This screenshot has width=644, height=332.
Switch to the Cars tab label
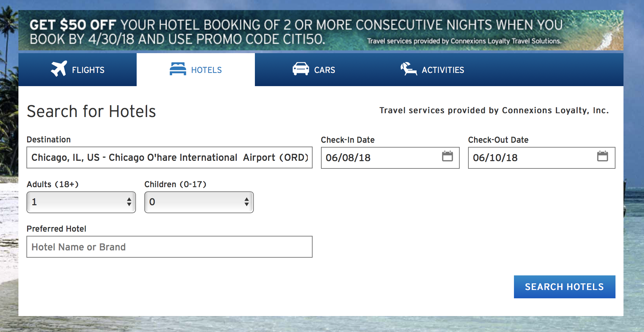tap(324, 70)
